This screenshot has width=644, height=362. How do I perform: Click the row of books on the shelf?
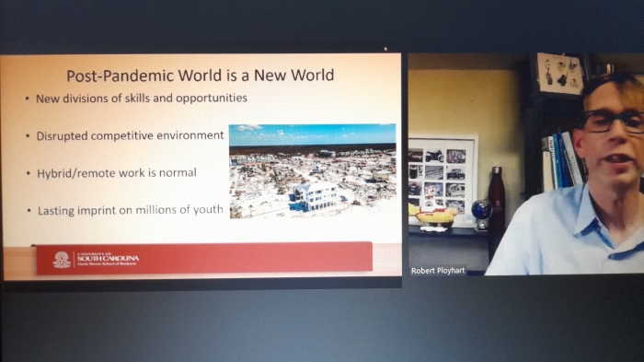coord(563,161)
